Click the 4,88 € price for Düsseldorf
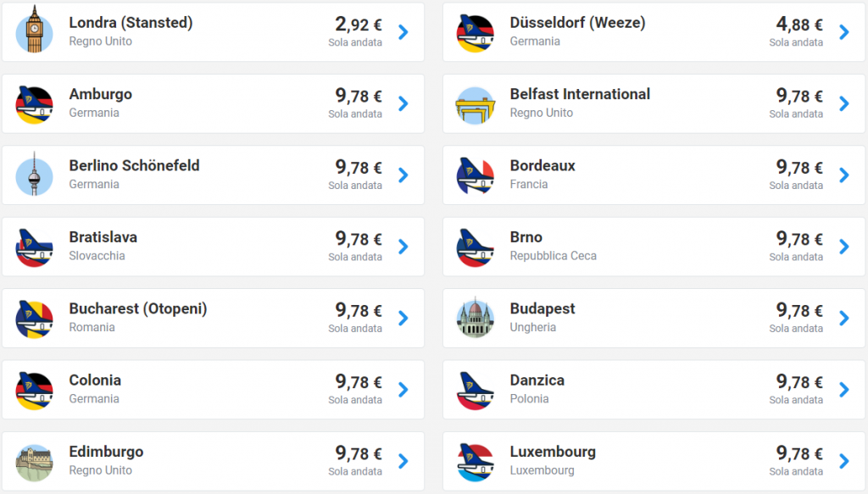 click(x=799, y=25)
